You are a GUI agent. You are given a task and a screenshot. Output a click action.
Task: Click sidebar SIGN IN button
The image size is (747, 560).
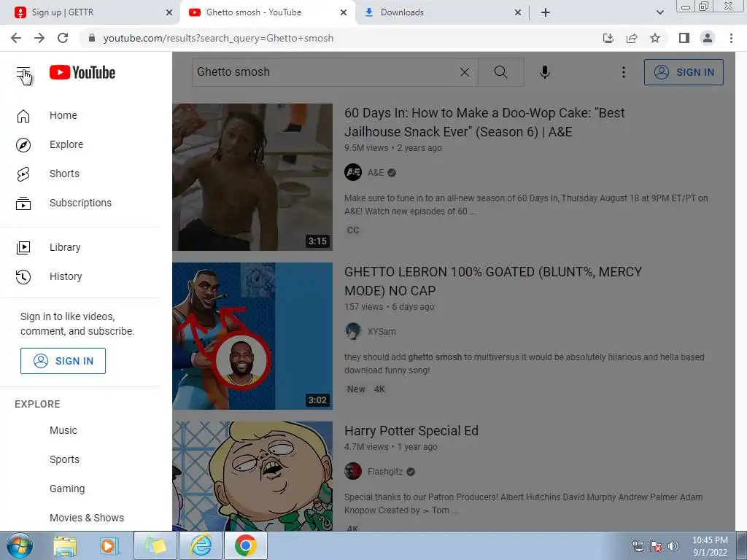[x=63, y=361]
